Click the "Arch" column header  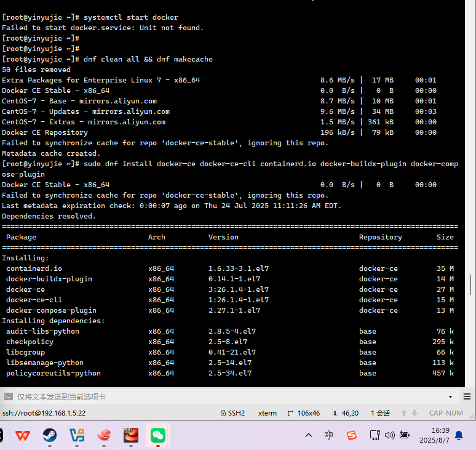click(x=157, y=237)
